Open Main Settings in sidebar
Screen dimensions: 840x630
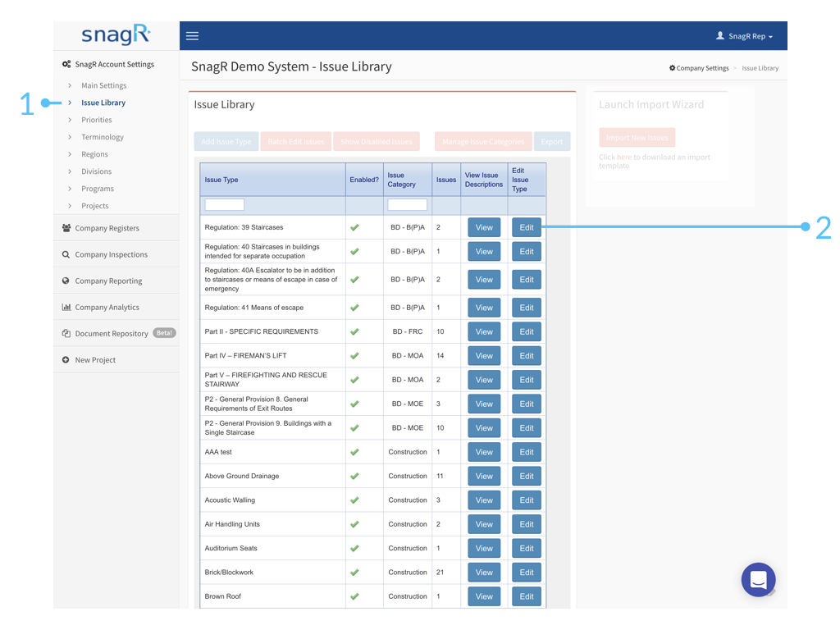[x=104, y=85]
